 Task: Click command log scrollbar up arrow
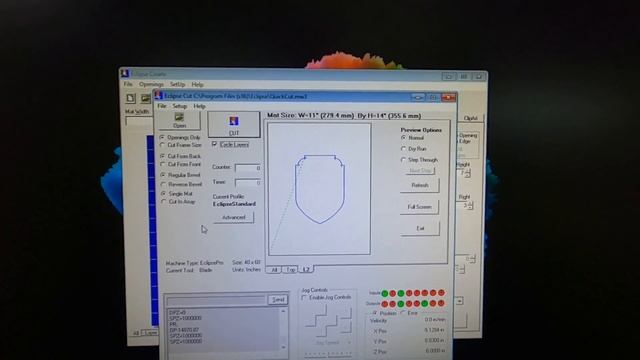tap(283, 311)
